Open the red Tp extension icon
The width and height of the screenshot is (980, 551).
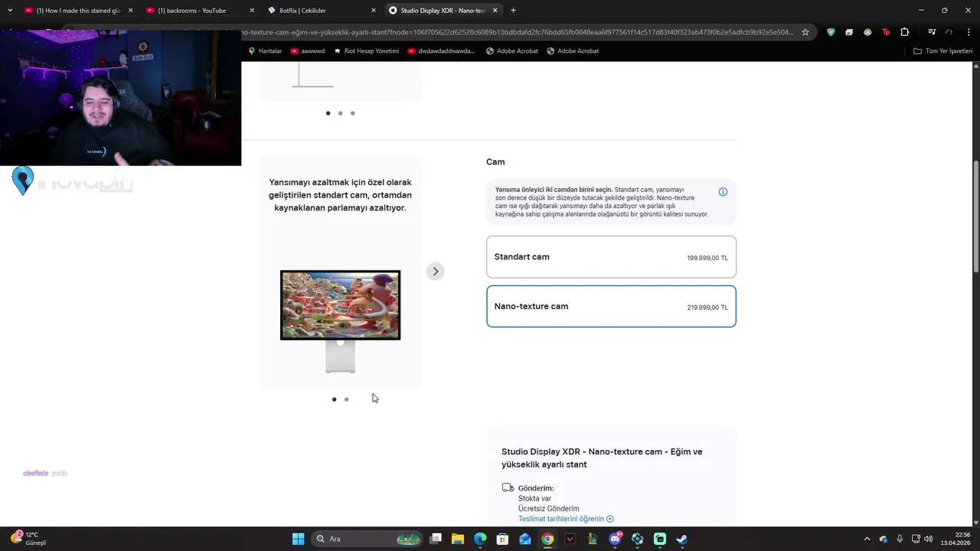pos(886,32)
